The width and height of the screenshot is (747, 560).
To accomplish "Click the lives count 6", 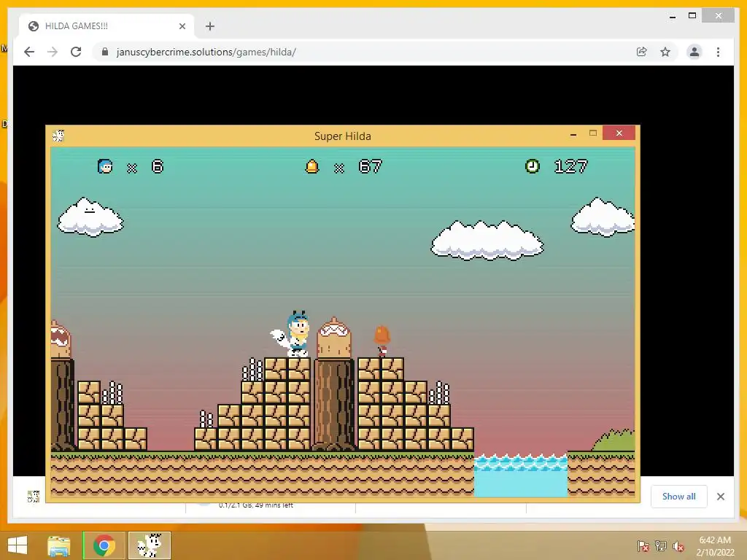I will (x=158, y=167).
